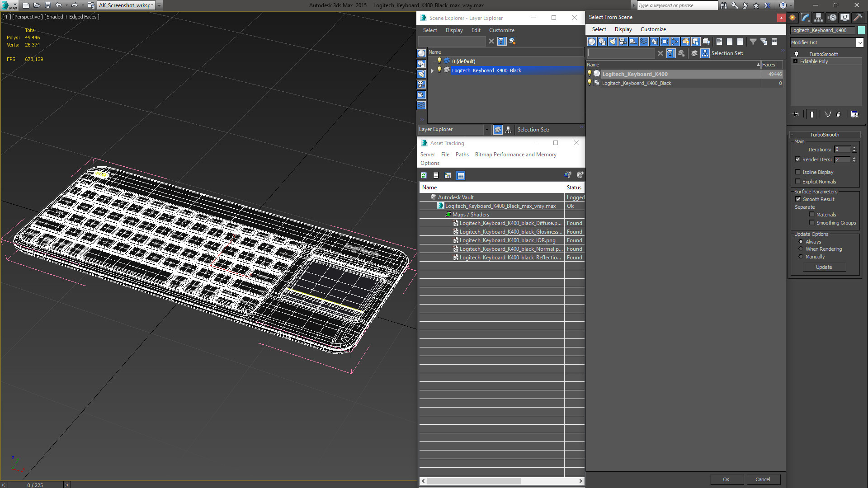Select the When Rendering update option
Viewport: 868px width, 488px height.
tap(801, 249)
